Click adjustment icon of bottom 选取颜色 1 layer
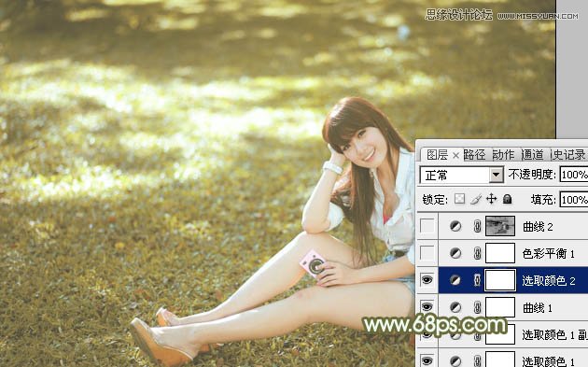588x367 pixels. [x=455, y=361]
